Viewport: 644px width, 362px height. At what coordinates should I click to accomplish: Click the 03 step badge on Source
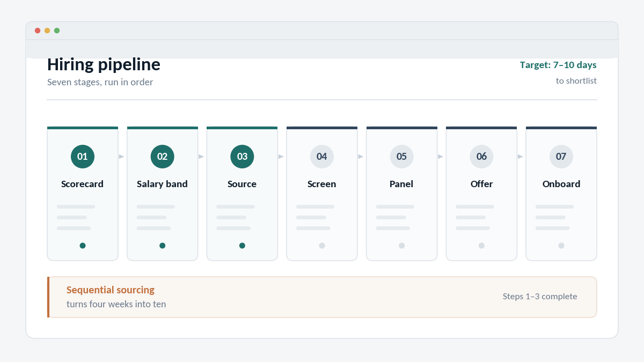pyautogui.click(x=242, y=157)
